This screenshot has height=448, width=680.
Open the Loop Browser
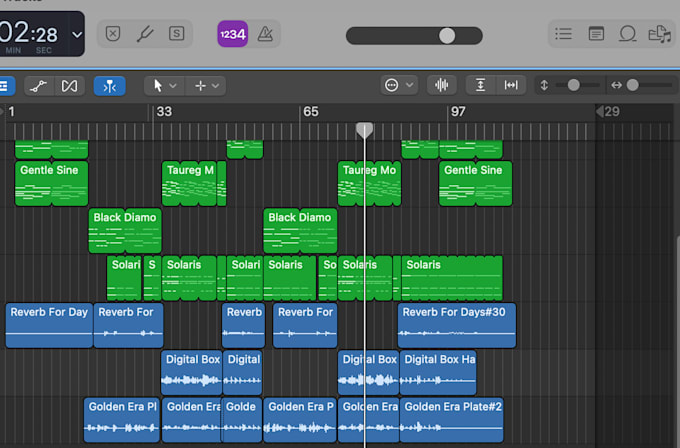(x=628, y=33)
